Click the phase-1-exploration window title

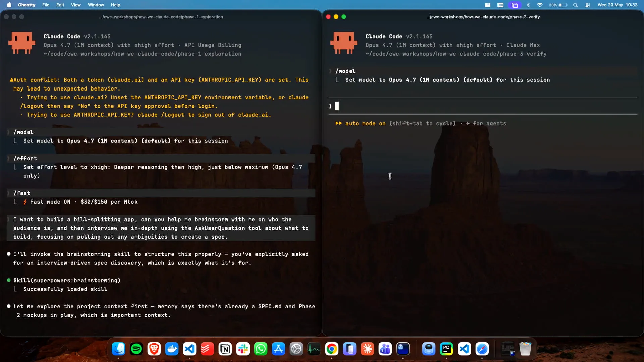161,17
